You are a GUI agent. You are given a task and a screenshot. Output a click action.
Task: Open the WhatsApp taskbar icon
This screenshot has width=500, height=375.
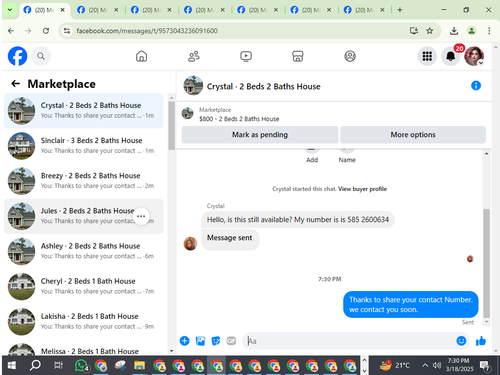81,366
